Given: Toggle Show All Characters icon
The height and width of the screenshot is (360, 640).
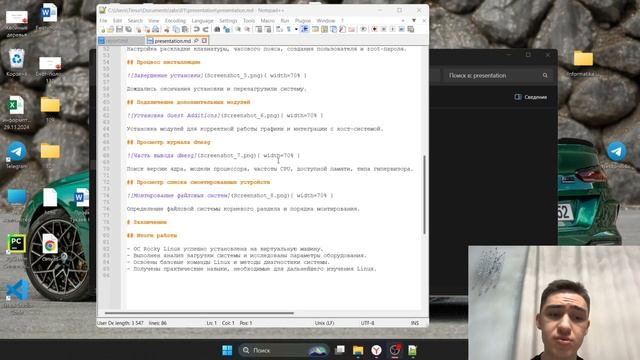Looking at the screenshot, I should 289,29.
